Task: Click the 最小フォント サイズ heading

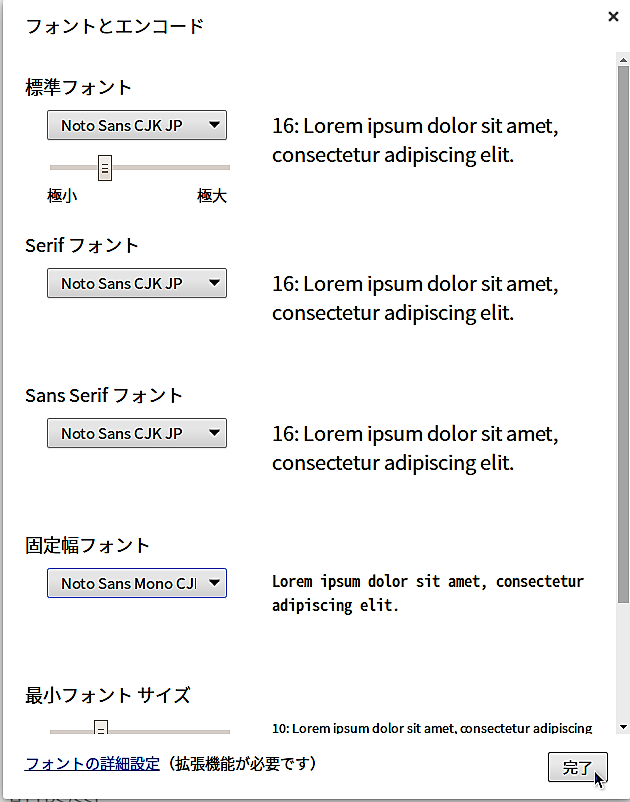Action: coord(108,695)
